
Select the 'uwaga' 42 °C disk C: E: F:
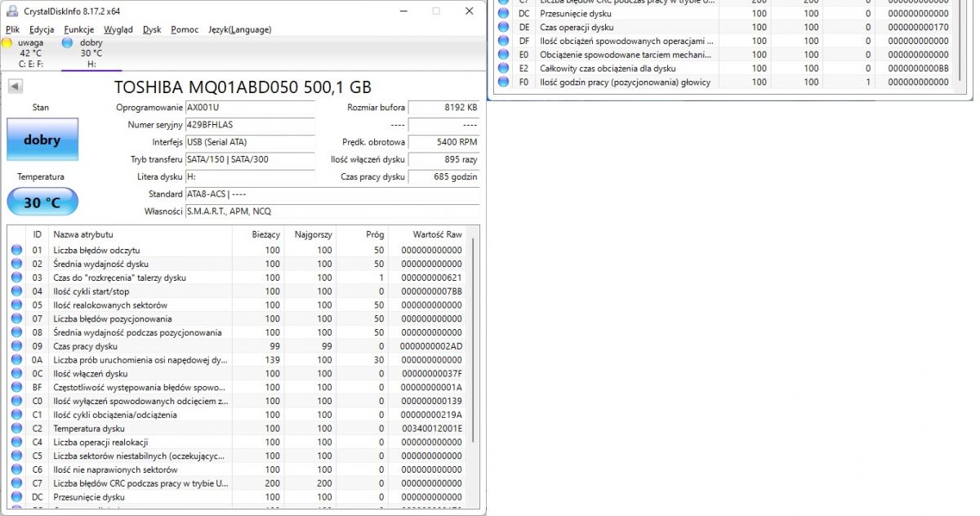(29, 53)
